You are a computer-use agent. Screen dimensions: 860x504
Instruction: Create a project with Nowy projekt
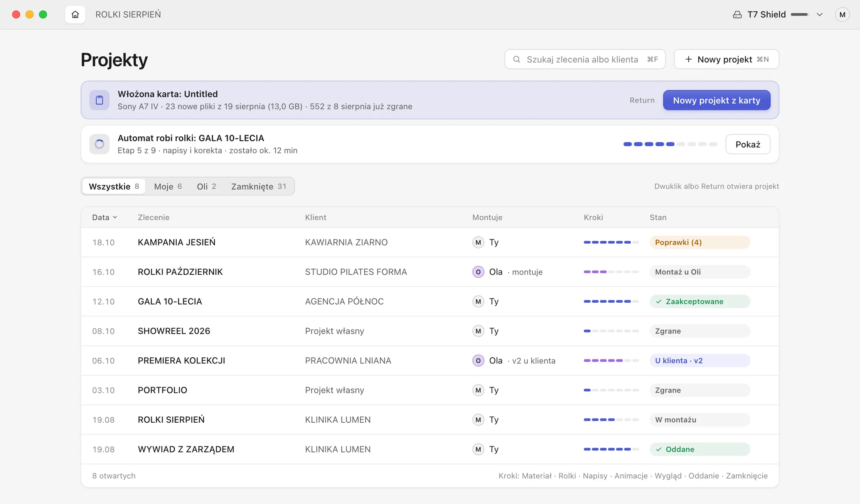pyautogui.click(x=726, y=59)
